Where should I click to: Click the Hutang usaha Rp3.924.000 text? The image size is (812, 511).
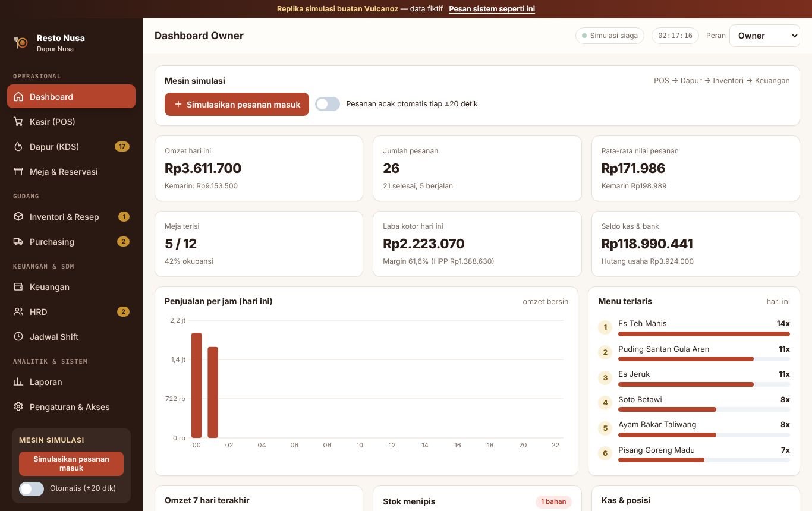point(647,261)
